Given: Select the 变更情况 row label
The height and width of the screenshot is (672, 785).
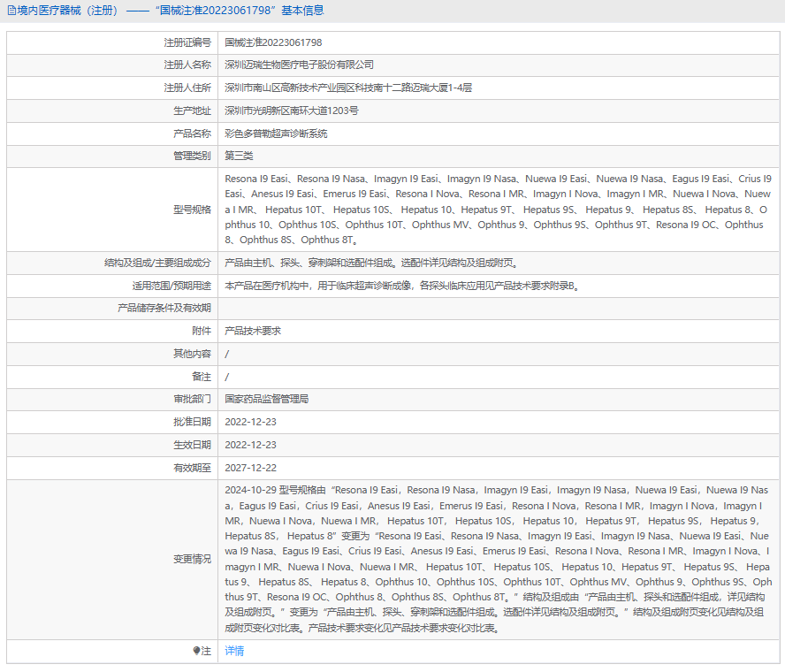Looking at the screenshot, I should [x=192, y=559].
